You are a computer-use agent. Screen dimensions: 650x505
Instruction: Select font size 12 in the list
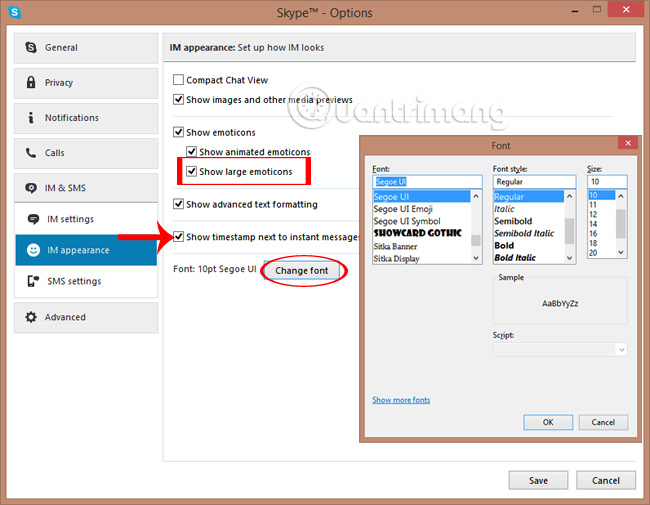click(601, 214)
